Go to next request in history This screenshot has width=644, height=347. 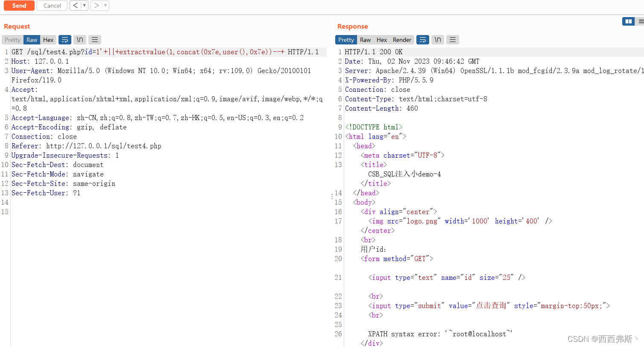click(97, 6)
